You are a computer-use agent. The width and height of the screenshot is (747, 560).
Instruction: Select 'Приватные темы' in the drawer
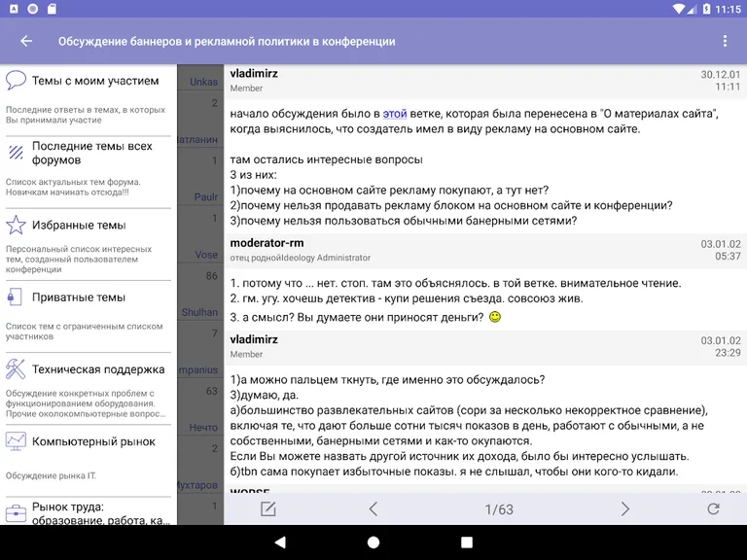(89, 317)
